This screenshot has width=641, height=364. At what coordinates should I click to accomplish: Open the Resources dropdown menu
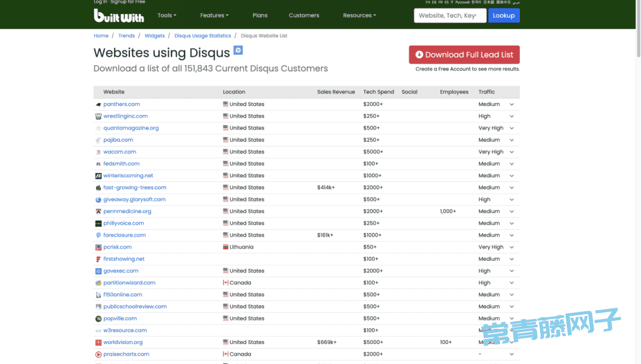click(x=359, y=15)
